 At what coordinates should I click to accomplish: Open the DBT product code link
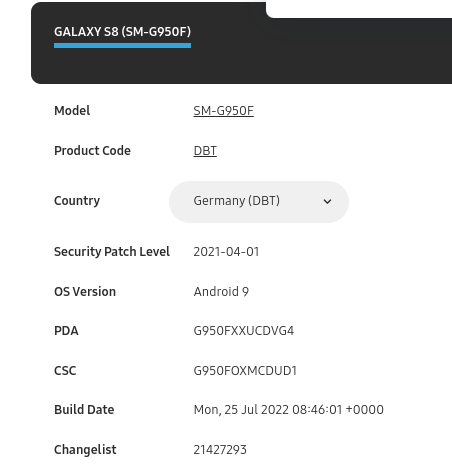tap(205, 151)
